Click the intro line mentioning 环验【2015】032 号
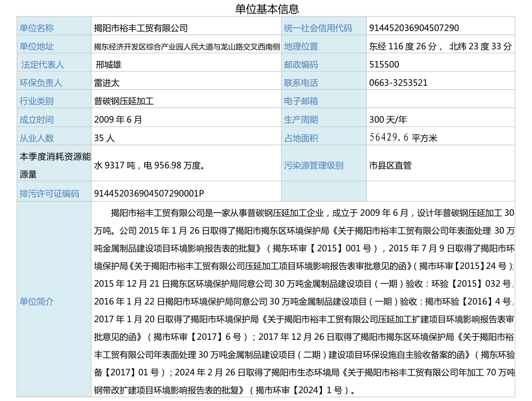Screen dimensions: 532x401 click(x=304, y=284)
